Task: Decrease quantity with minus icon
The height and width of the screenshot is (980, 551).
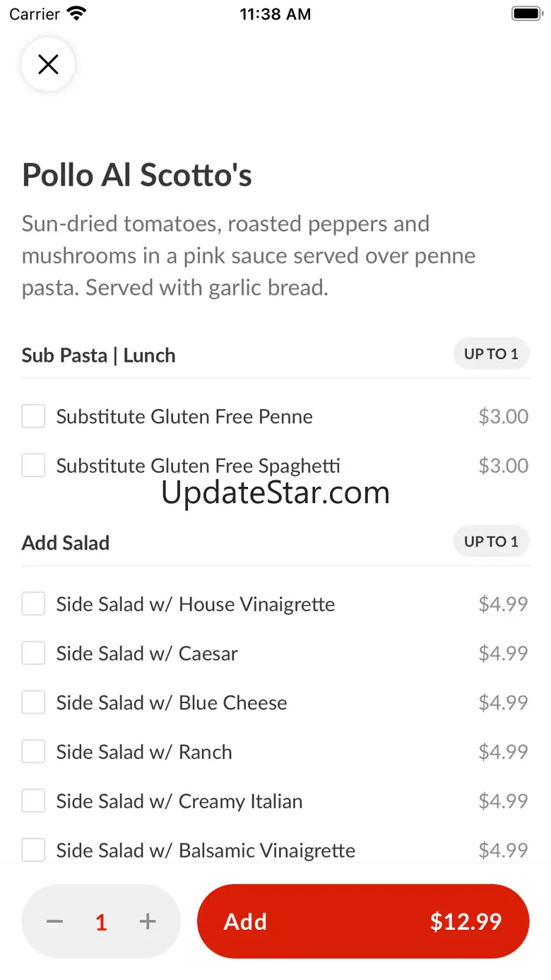Action: [x=55, y=921]
